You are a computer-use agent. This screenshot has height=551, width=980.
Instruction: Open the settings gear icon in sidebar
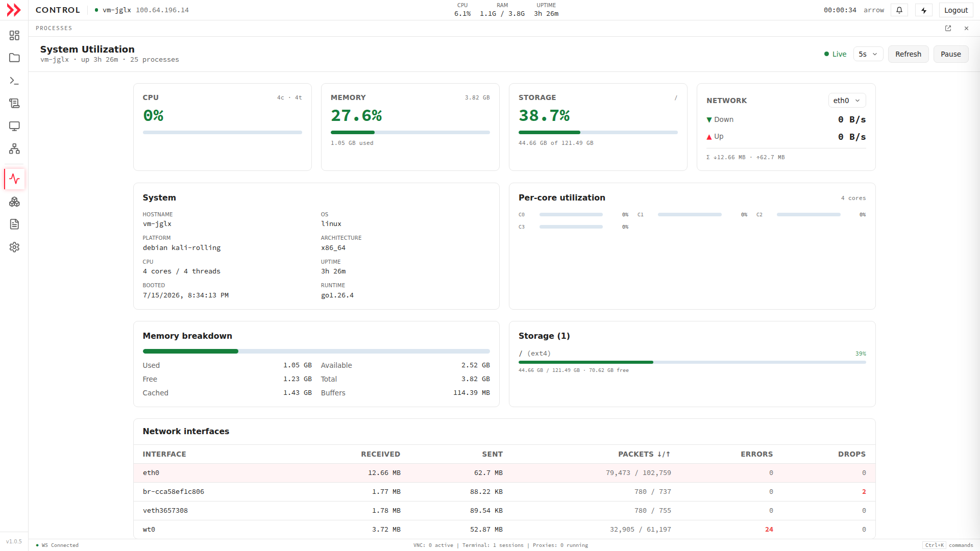(x=14, y=247)
